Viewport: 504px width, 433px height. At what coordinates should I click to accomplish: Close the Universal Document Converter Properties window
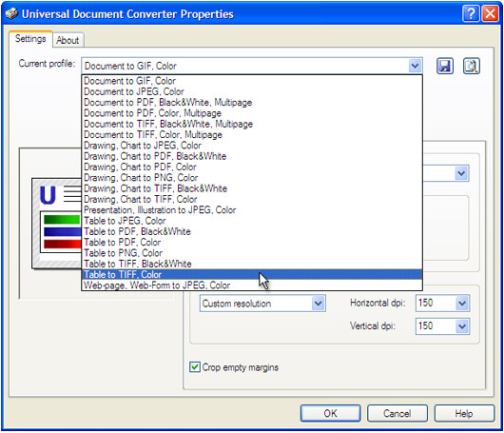(490, 14)
